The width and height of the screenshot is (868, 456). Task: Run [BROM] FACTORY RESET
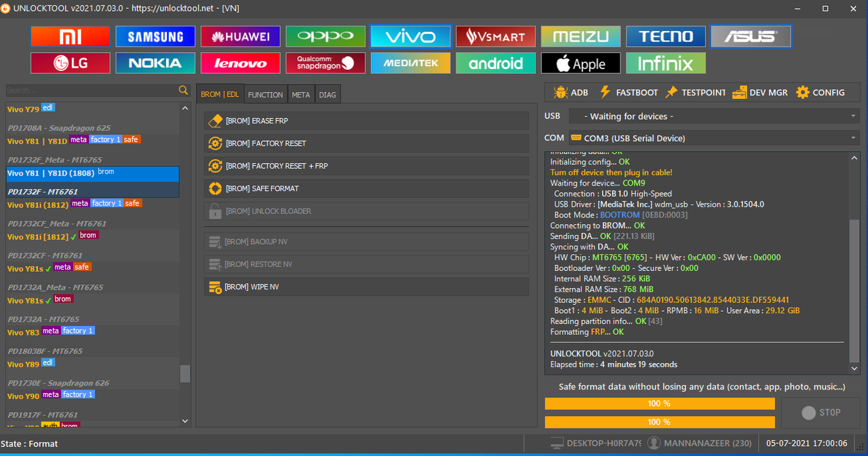(366, 143)
